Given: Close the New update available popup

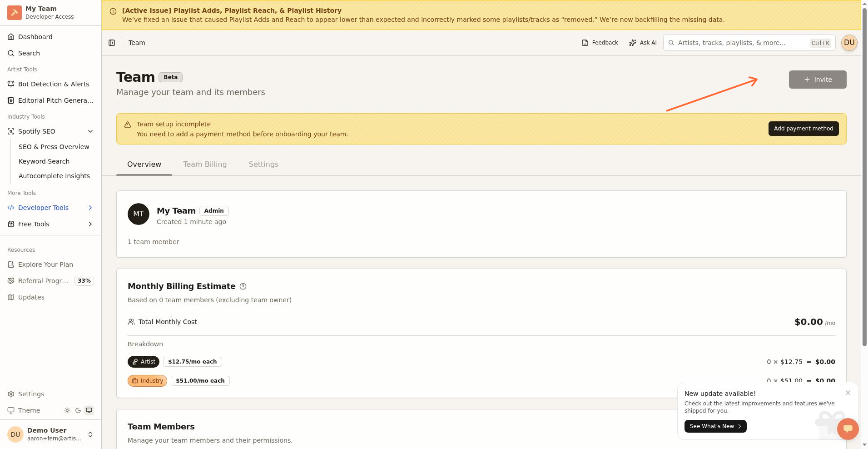Looking at the screenshot, I should (x=848, y=393).
